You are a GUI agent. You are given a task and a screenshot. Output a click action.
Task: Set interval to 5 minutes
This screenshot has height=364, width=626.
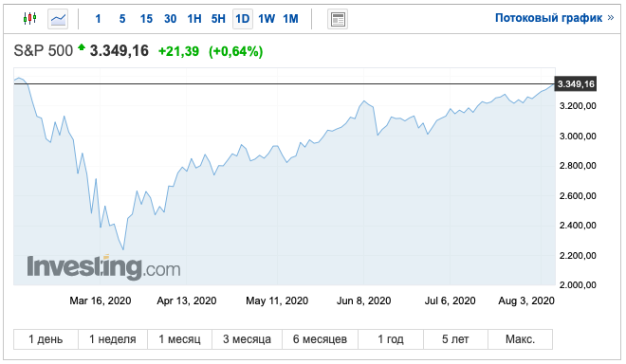tap(122, 19)
